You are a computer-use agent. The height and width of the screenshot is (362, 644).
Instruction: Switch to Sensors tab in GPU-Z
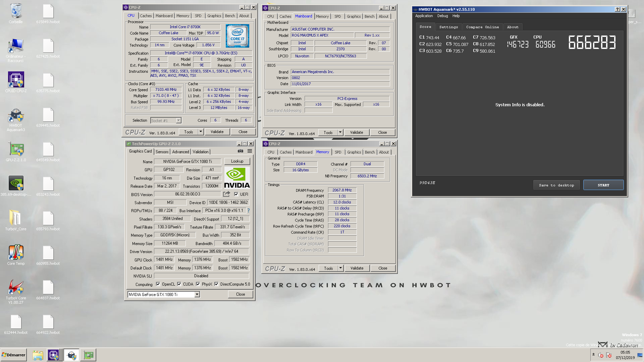[x=162, y=152]
